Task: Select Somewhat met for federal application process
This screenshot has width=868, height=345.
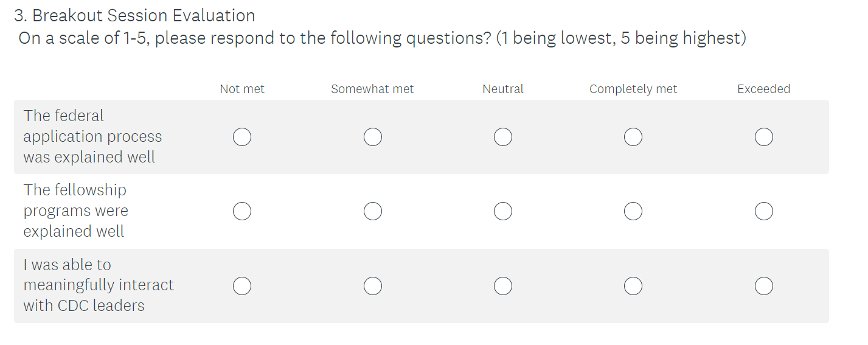Action: click(373, 137)
